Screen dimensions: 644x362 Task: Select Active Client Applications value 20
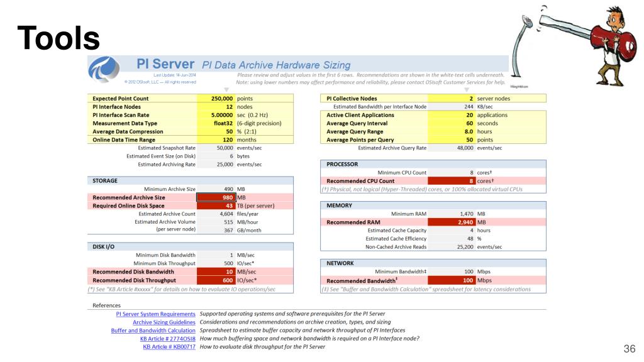[x=452, y=115]
